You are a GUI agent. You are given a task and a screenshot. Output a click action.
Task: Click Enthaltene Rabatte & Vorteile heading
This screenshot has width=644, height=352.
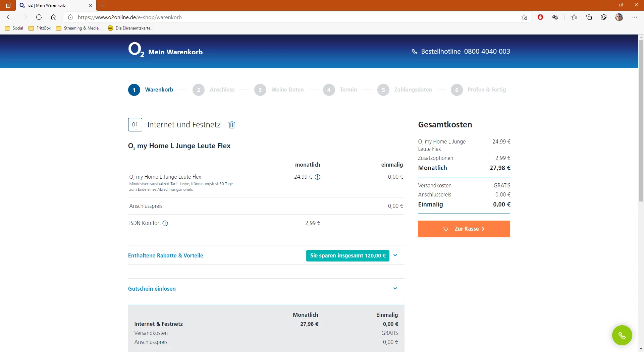click(165, 255)
